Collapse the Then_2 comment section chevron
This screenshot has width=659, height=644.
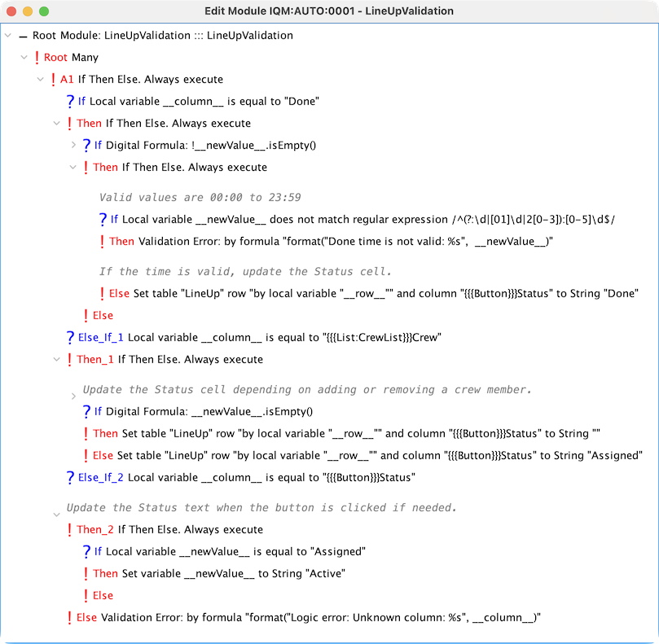pos(56,515)
